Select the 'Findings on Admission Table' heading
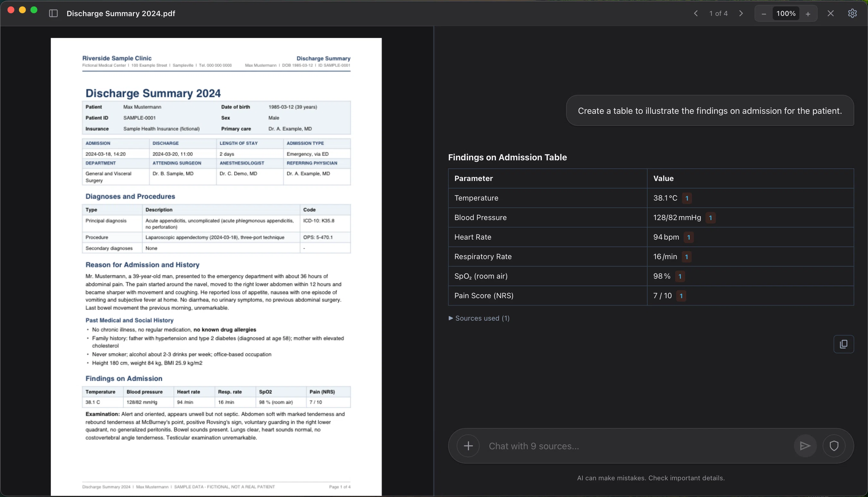 pos(507,157)
